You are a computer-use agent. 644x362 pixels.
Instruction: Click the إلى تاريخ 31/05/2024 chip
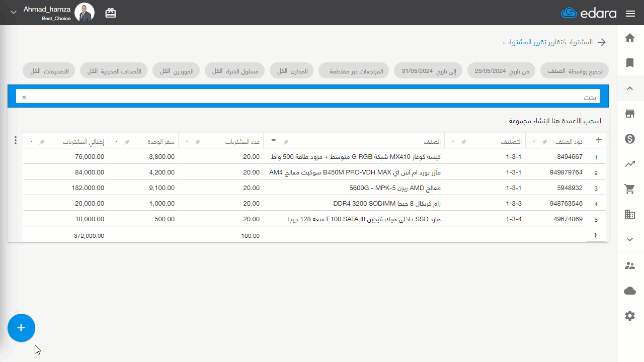(429, 71)
